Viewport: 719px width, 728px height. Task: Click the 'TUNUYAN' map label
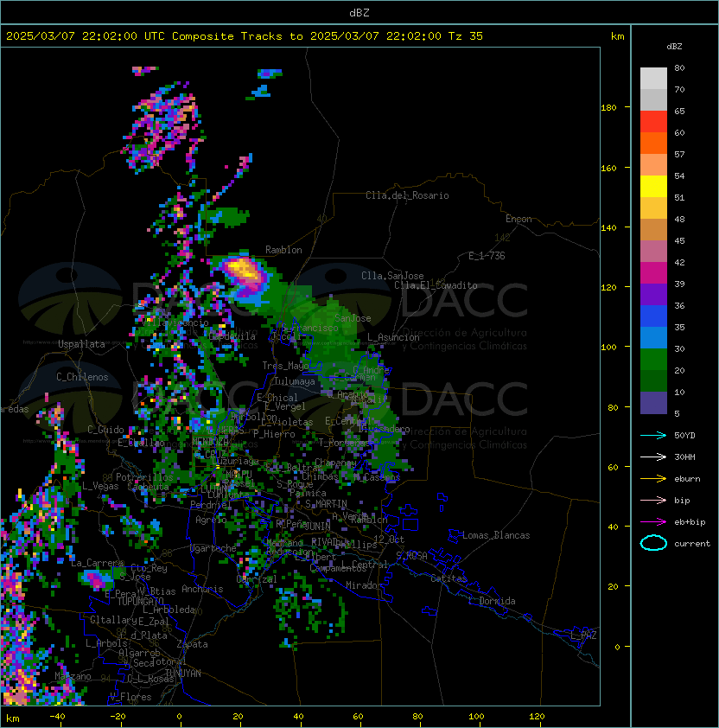[x=183, y=674]
